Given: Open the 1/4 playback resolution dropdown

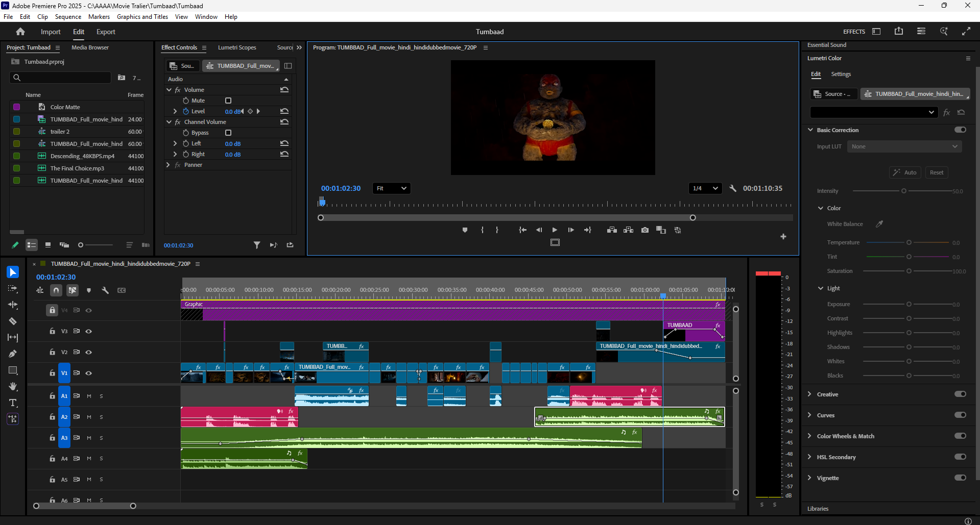Looking at the screenshot, I should (705, 188).
